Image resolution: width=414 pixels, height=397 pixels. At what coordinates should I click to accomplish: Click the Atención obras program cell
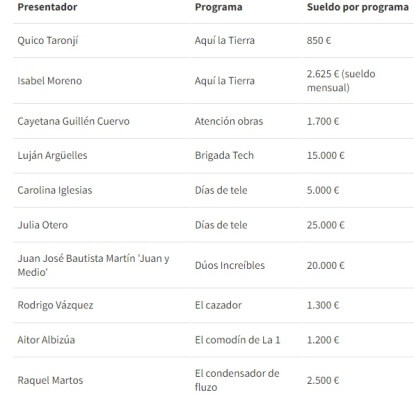click(229, 121)
